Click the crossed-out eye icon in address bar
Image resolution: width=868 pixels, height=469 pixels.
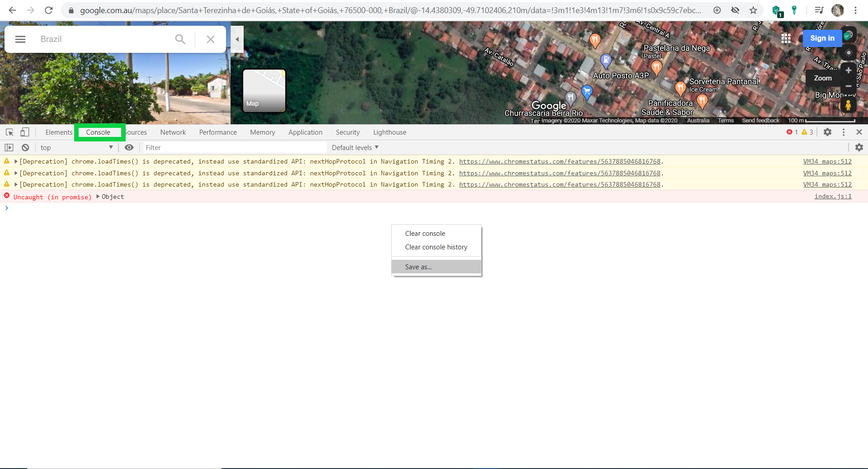[x=735, y=10]
